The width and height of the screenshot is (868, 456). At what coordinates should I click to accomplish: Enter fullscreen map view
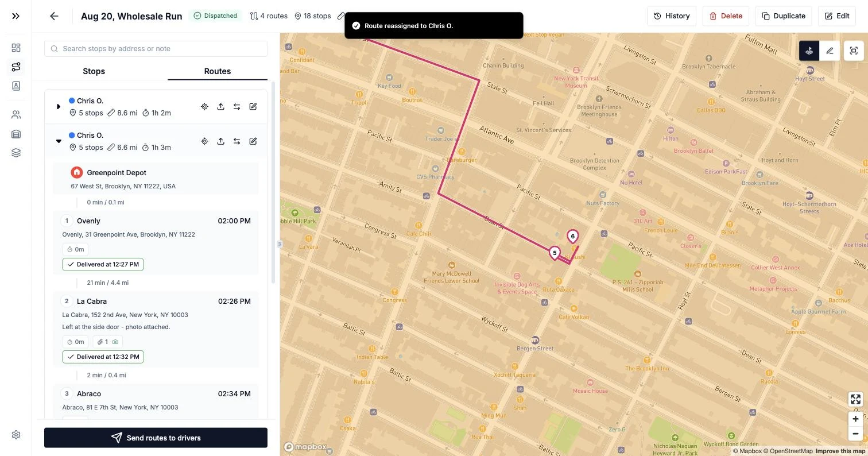pos(855,399)
